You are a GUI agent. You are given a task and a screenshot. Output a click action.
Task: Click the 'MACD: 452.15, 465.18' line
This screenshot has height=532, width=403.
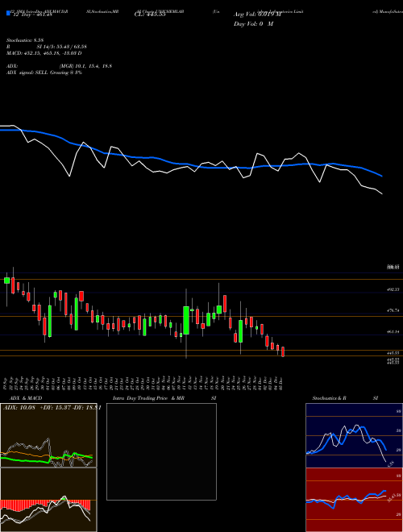coord(44,53)
